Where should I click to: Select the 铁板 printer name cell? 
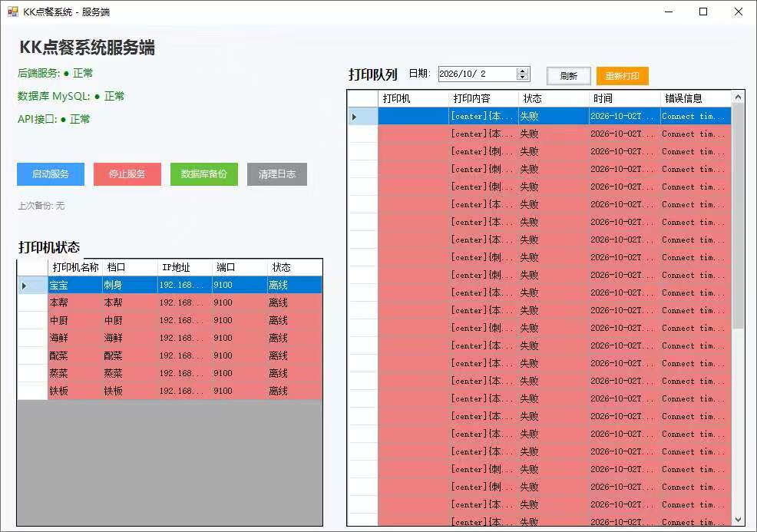(75, 391)
